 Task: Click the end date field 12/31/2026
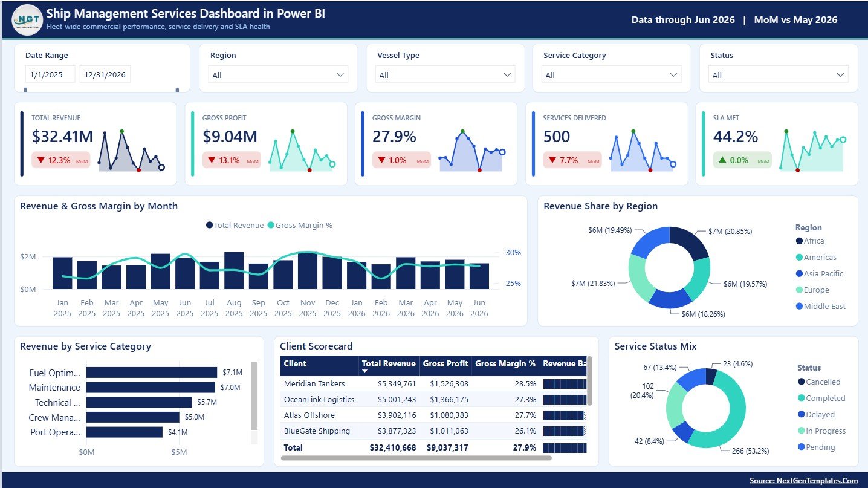click(x=105, y=74)
